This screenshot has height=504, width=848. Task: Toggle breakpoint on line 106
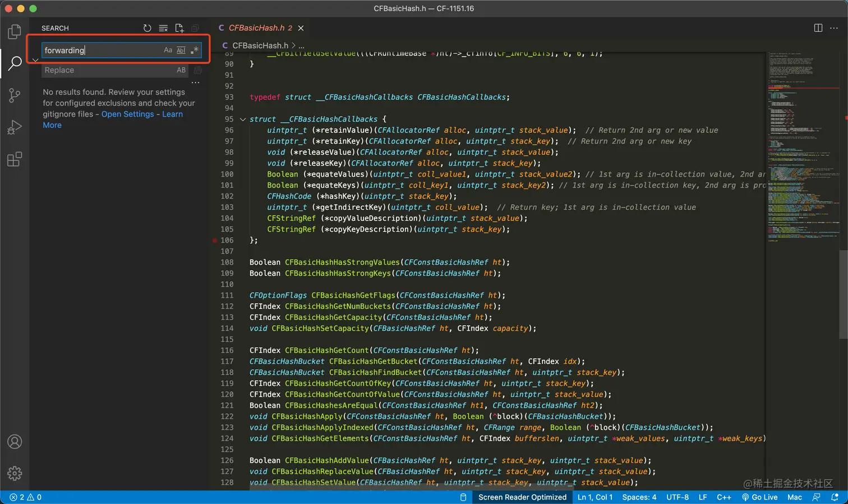tap(215, 241)
